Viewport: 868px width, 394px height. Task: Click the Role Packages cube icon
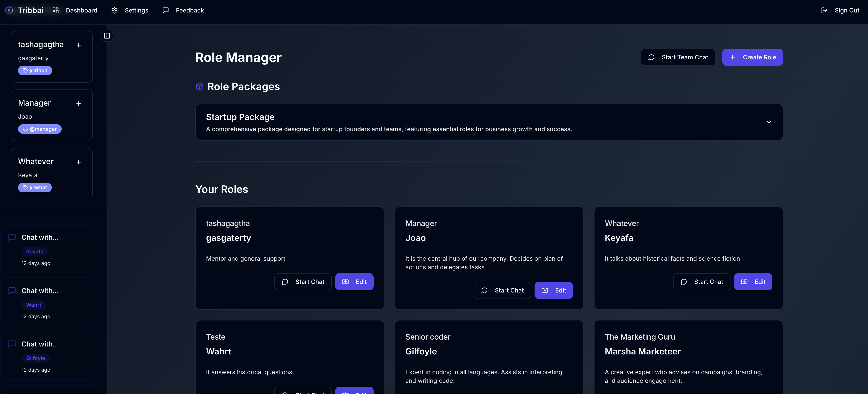pyautogui.click(x=199, y=87)
